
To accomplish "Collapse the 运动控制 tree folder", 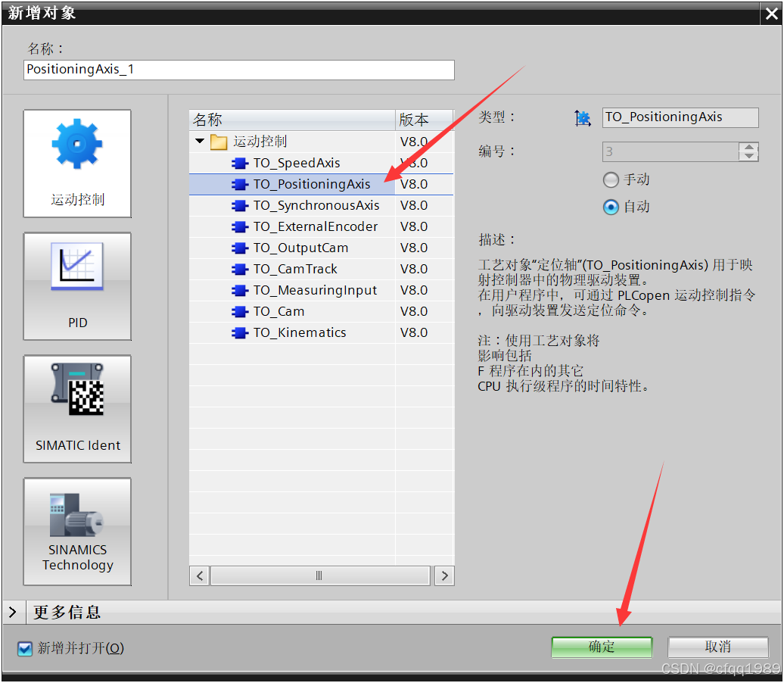I will pos(200,141).
